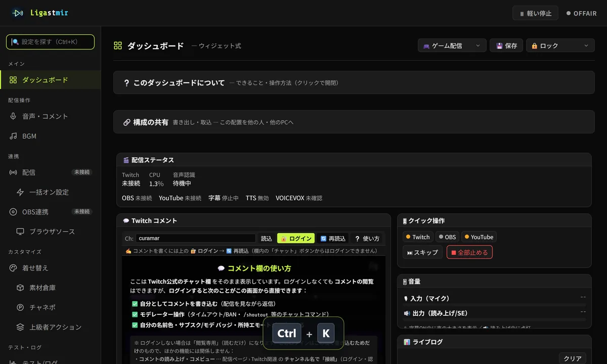Viewport: 607px width, 364px height.
Task: Click the OFFAIR status indicator
Action: pyautogui.click(x=582, y=14)
